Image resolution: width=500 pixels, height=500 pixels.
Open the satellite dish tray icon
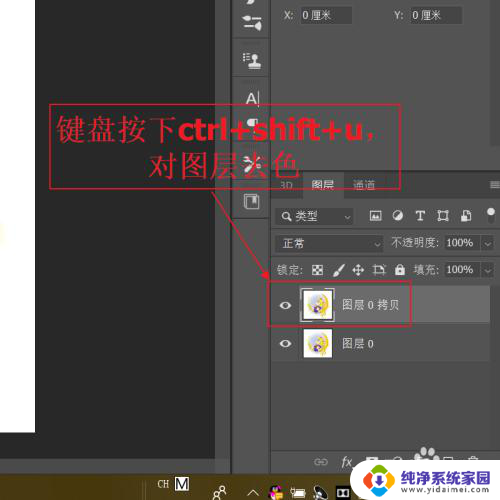(320, 493)
